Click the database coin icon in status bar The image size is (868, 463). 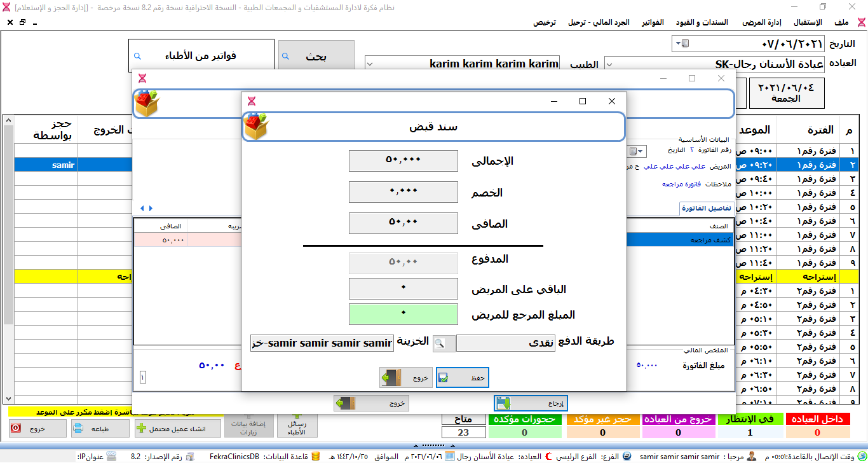coord(315,457)
